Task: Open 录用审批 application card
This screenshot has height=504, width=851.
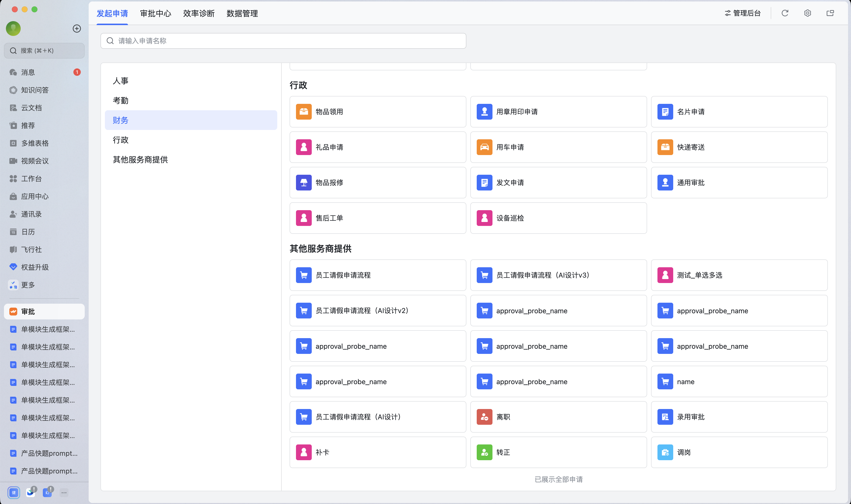Action: coord(739,417)
